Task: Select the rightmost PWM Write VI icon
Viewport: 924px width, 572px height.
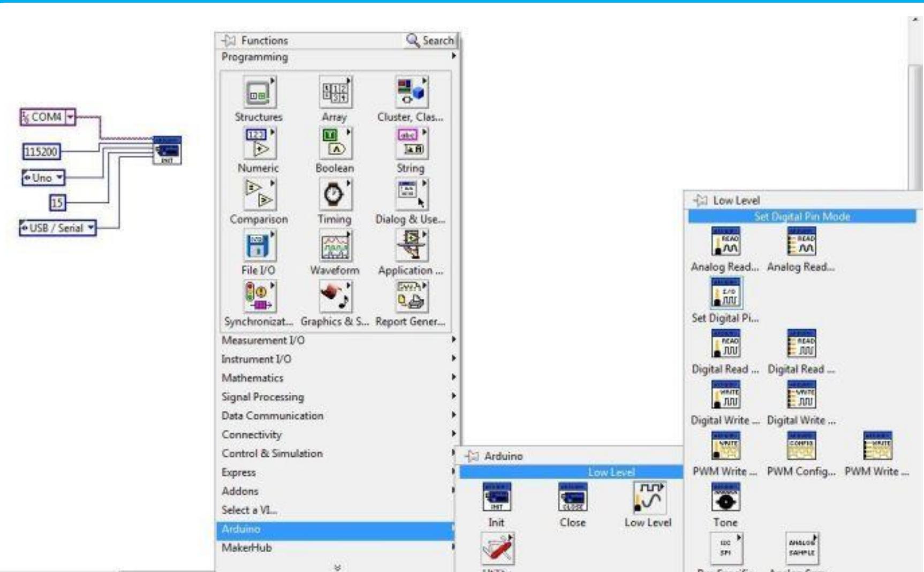Action: click(x=877, y=446)
